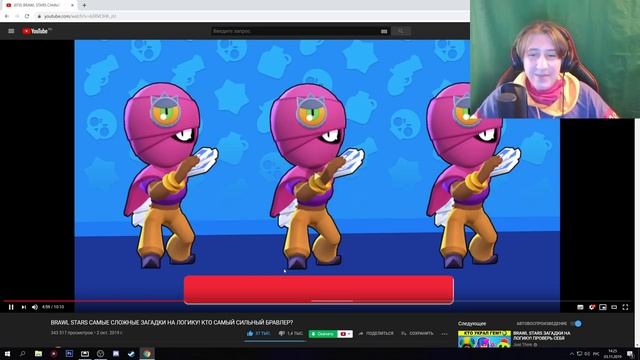Screen dimensions: 640x360
Task: Open next video title BRAWL STARS ЗАГАДКИ НА ЛОГИКУ
Action: [x=542, y=336]
